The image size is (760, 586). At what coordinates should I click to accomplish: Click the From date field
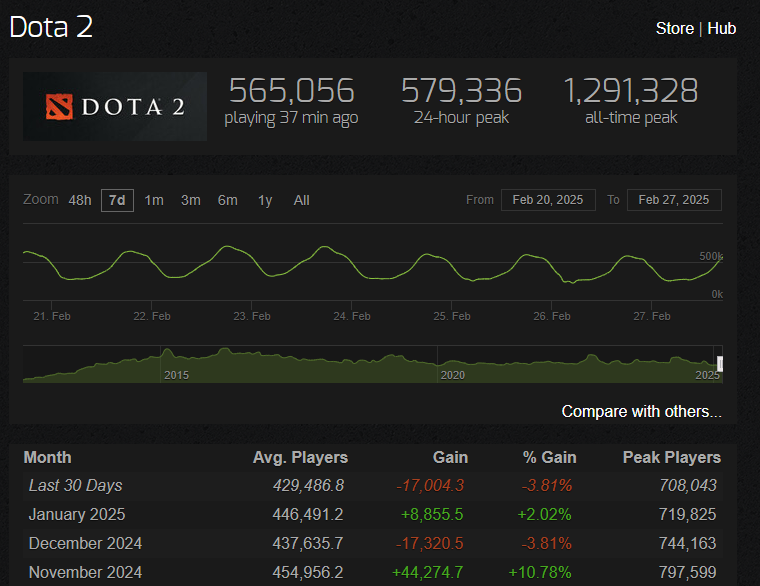tap(548, 200)
